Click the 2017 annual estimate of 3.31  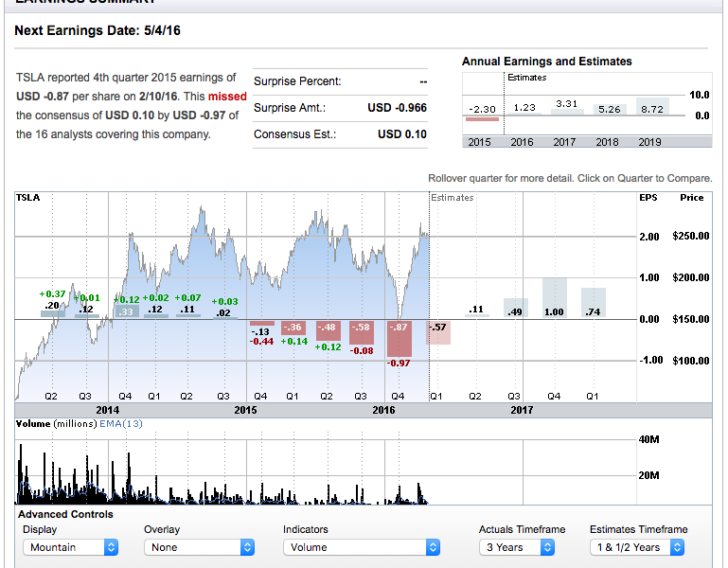coord(566,104)
